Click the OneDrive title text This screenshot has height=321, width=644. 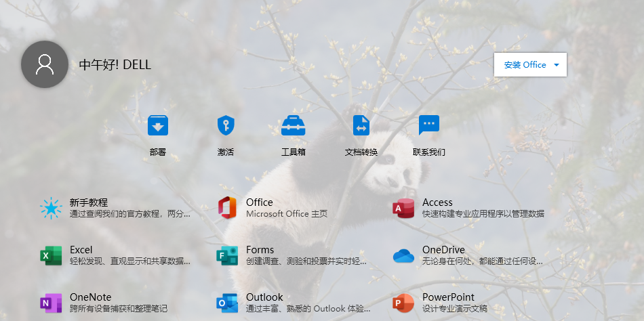click(443, 250)
